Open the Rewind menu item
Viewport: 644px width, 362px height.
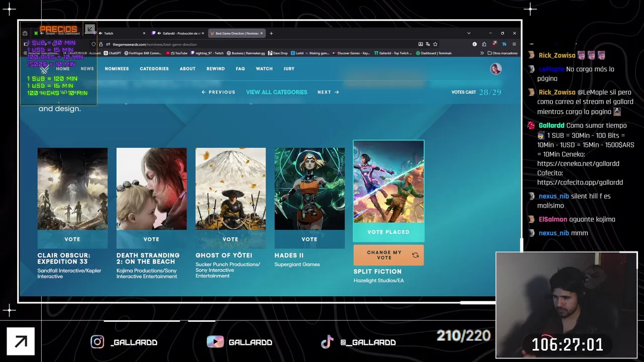[215, 69]
